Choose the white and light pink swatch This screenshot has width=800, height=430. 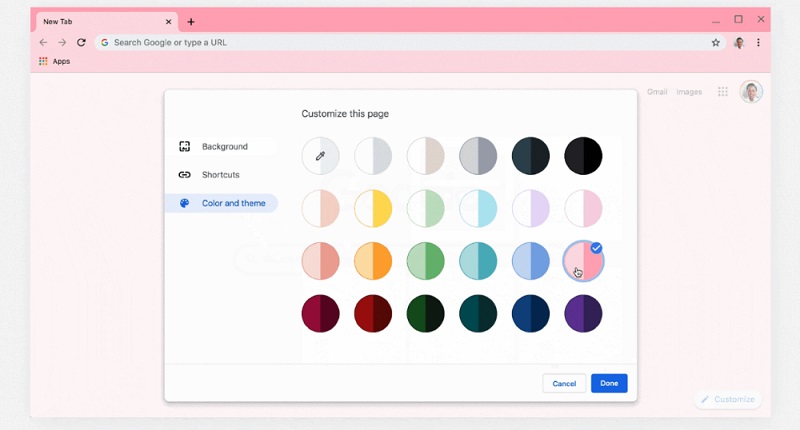(583, 209)
